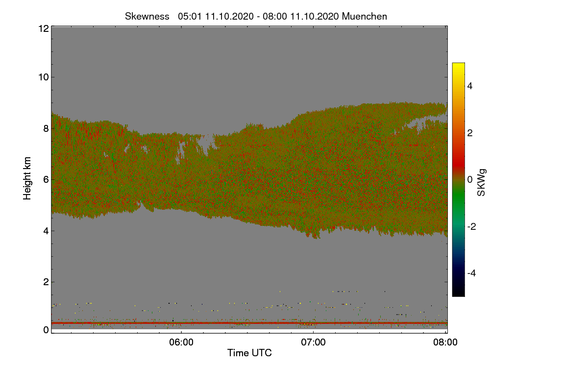The width and height of the screenshot is (588, 392).
Task: Click the red horizontal line near ground level
Action: 249,323
